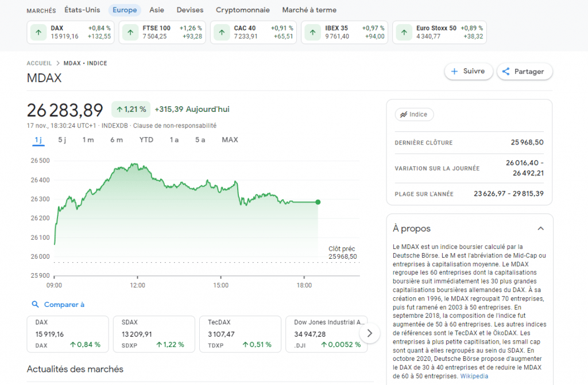Open the Wikipedia link in À propos
The width and height of the screenshot is (588, 385).
click(x=474, y=376)
